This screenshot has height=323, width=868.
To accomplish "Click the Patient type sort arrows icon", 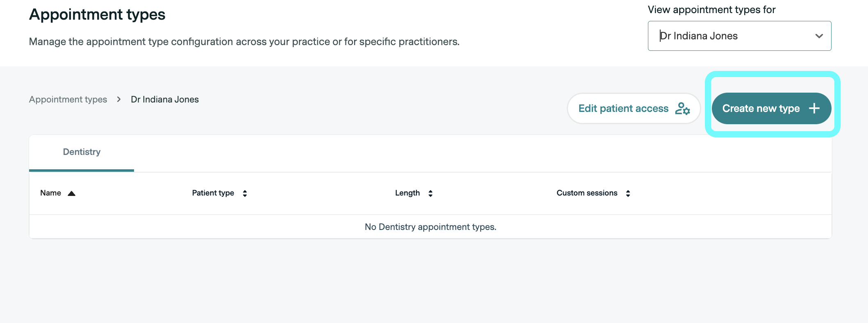I will pos(245,193).
